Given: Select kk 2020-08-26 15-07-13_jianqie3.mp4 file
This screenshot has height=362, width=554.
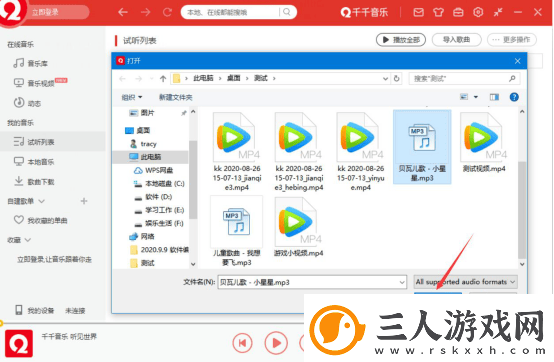Looking at the screenshot, I should click(x=237, y=152).
